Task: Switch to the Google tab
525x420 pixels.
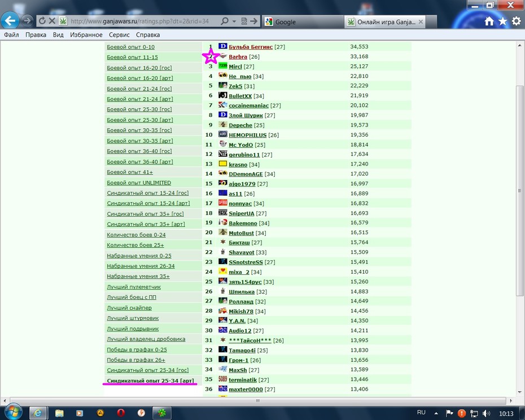Action: (x=303, y=22)
